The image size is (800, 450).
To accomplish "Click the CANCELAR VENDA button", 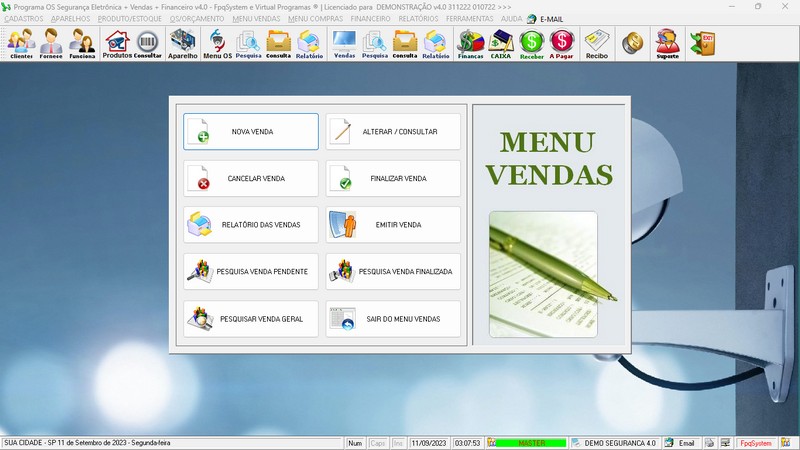I will point(251,179).
